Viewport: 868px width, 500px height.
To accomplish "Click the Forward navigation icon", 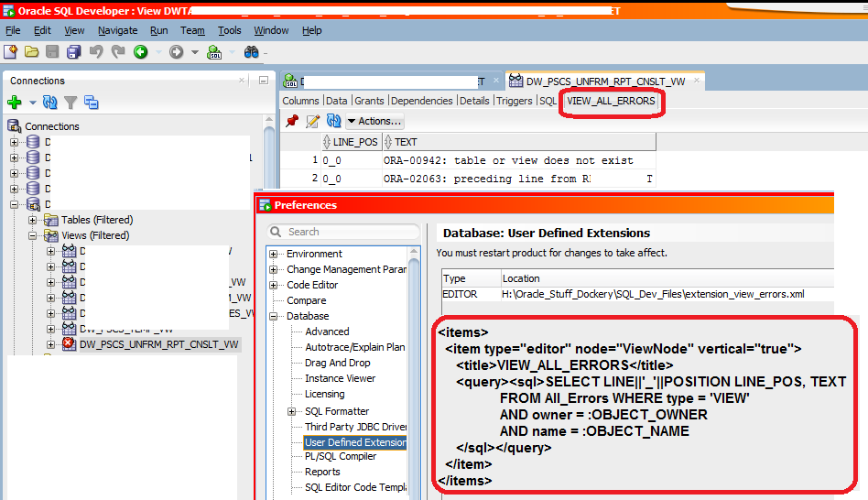I will 176,52.
